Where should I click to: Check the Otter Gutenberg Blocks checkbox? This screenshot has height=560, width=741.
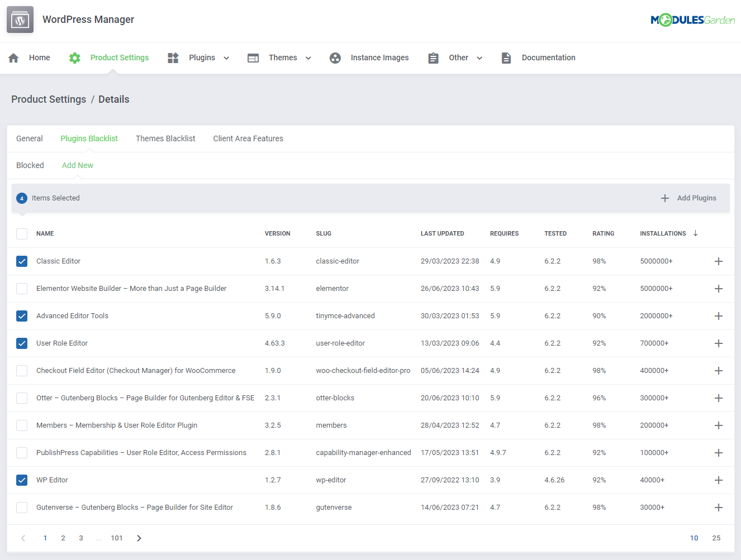pyautogui.click(x=22, y=398)
